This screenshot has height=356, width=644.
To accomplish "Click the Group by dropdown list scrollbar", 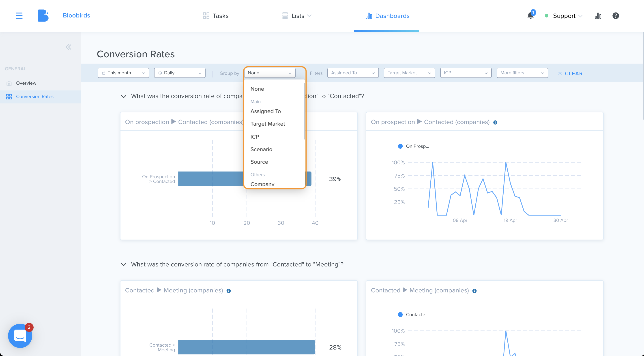I will tap(304, 111).
